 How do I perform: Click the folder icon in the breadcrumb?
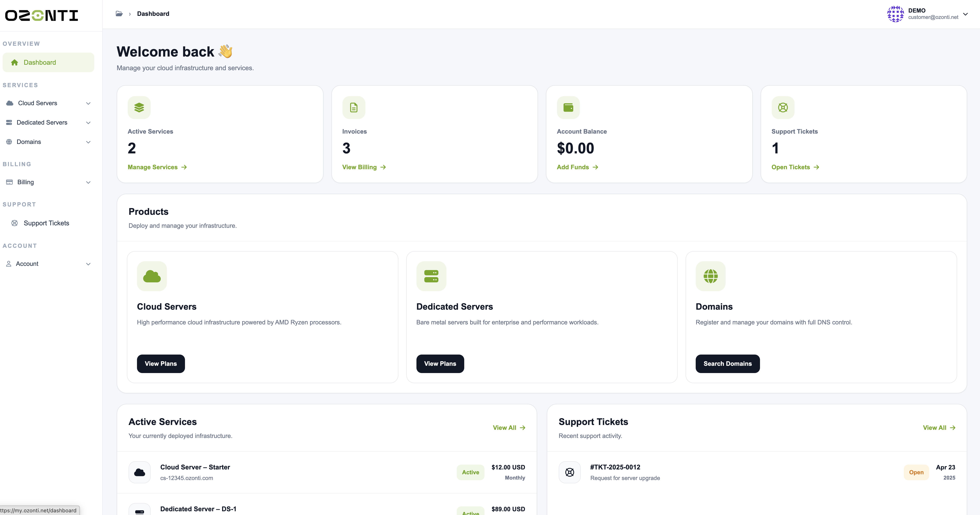(x=119, y=14)
